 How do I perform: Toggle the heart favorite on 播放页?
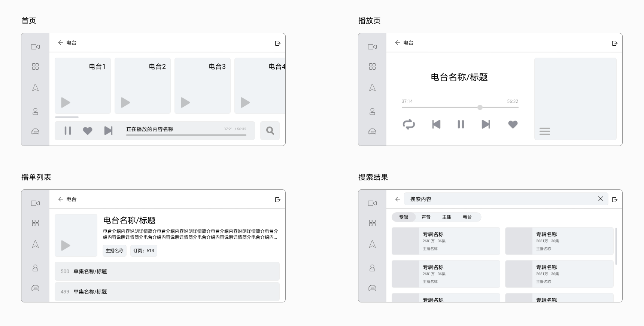(513, 124)
